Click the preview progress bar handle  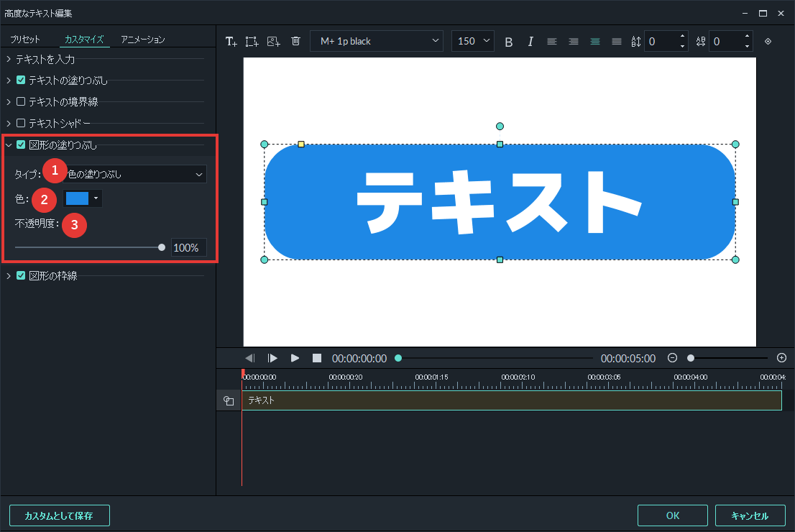(x=398, y=358)
